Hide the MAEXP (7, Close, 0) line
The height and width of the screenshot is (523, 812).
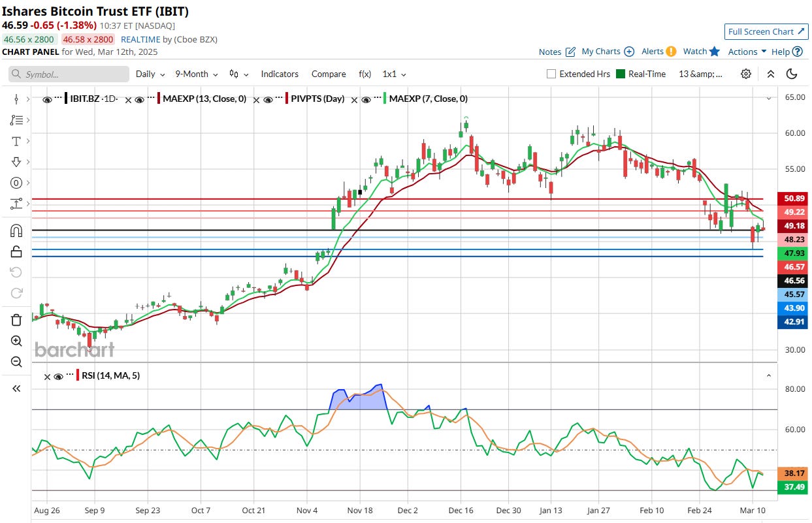coord(366,100)
